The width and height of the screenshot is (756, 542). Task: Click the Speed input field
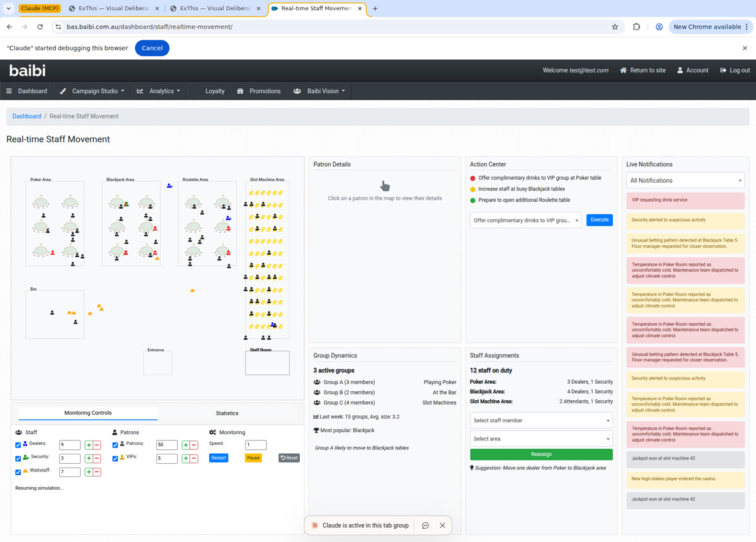click(255, 445)
